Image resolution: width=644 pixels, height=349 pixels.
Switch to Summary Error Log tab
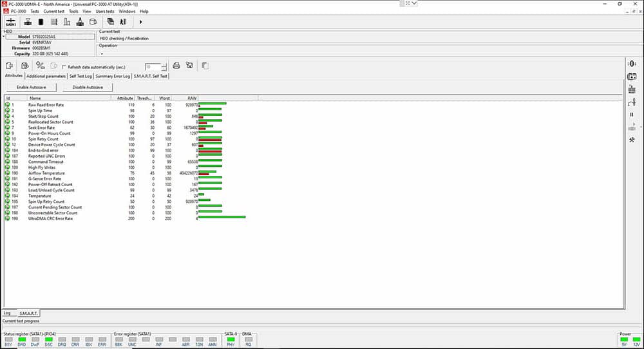point(113,76)
